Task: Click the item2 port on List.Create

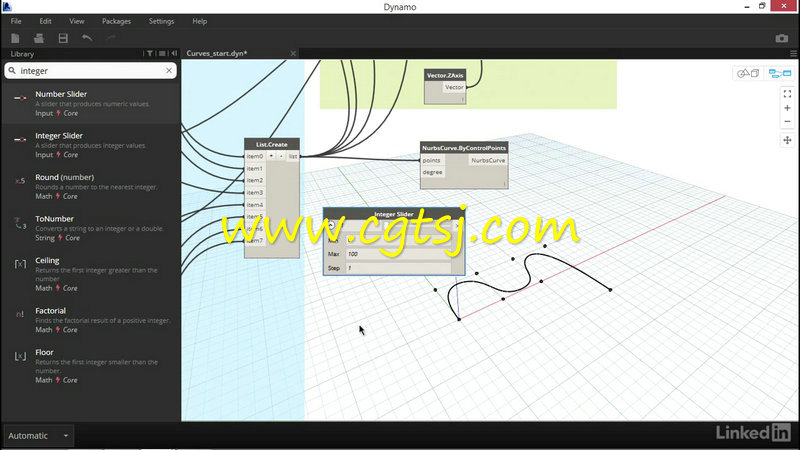Action: coord(255,181)
